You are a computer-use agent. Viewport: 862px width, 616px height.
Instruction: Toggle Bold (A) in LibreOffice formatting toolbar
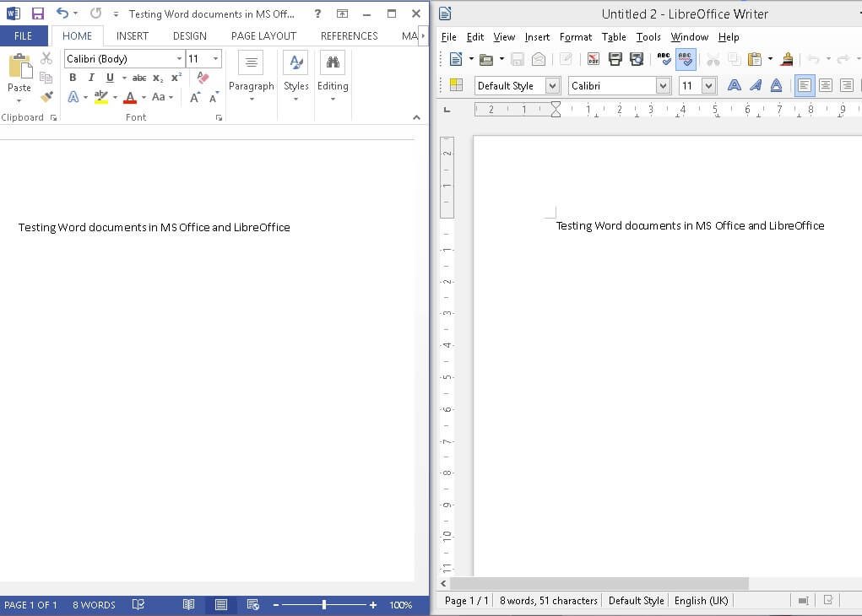tap(734, 85)
